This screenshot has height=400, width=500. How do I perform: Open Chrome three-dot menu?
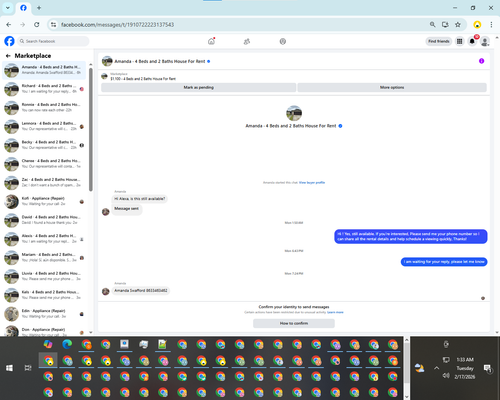pos(491,25)
